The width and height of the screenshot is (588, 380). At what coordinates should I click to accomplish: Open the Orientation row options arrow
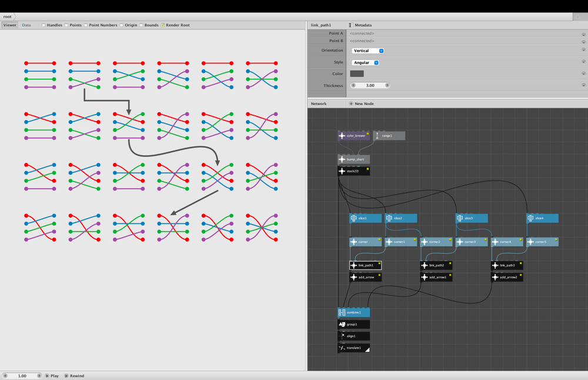tap(583, 49)
